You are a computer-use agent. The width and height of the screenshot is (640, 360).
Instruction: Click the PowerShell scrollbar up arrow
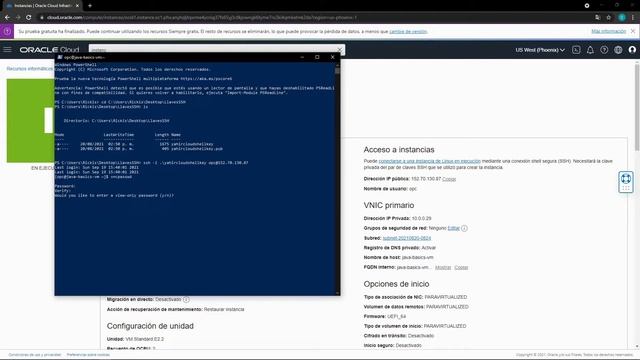click(337, 64)
